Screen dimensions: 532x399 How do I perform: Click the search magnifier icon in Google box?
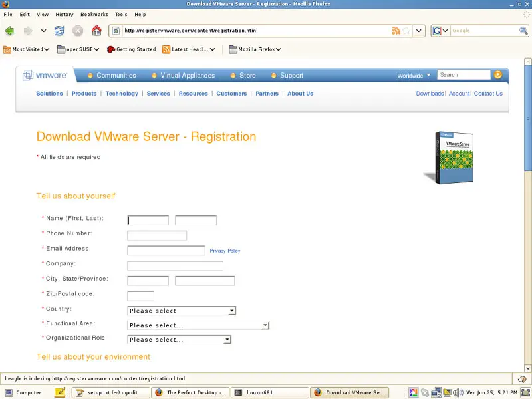click(523, 31)
